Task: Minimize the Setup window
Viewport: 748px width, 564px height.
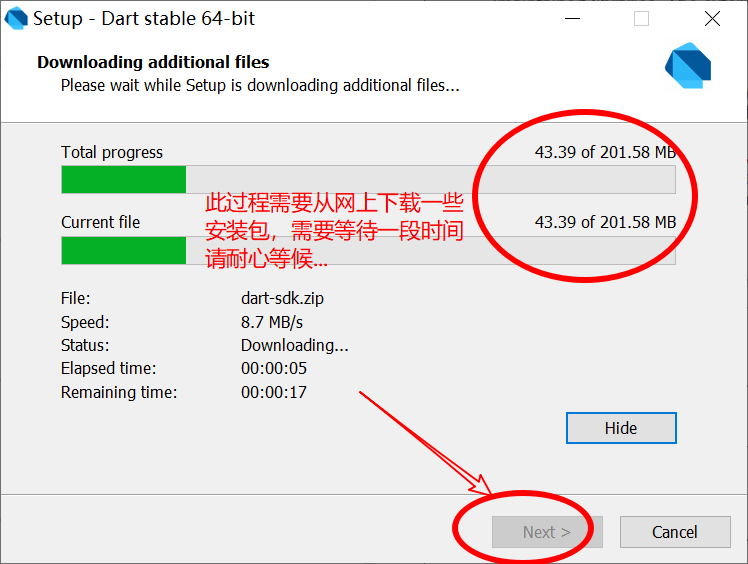Action: point(572,19)
